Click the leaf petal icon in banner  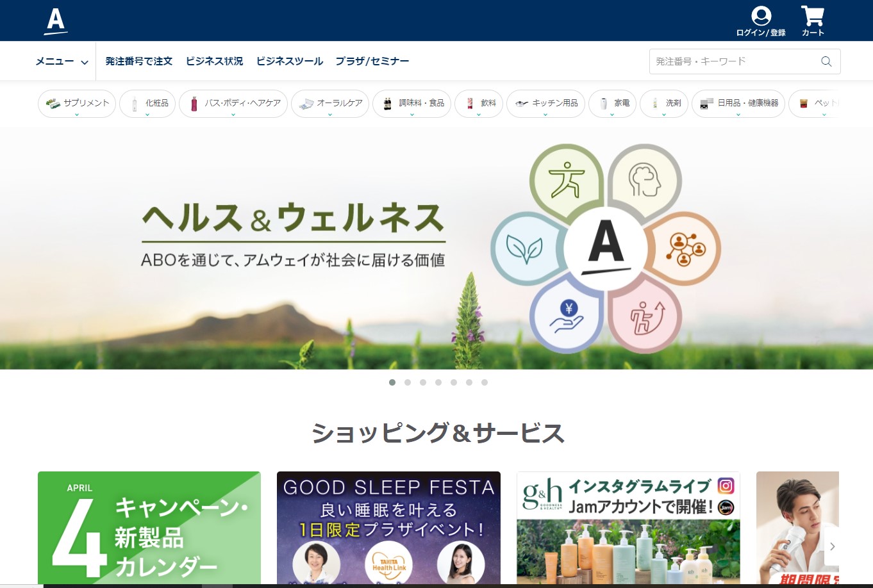pos(524,249)
